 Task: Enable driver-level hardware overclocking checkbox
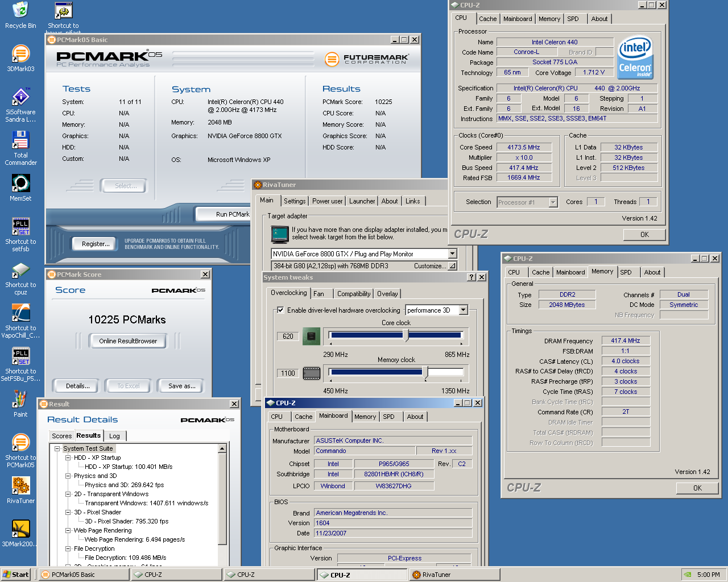pos(280,310)
